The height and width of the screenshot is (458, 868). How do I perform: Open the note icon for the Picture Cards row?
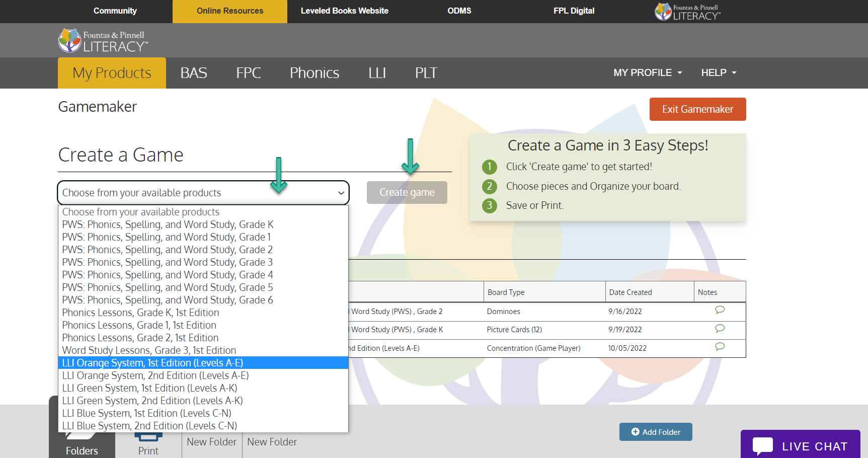coord(720,328)
